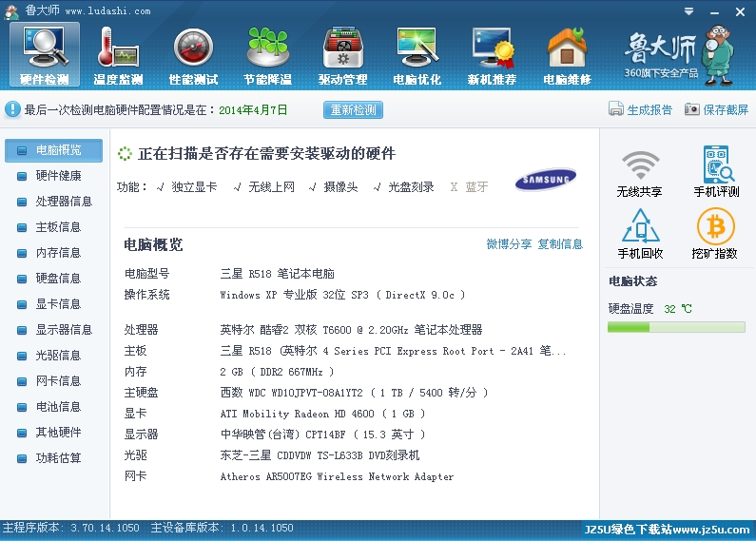Click the 摄像头 feature label
Image resolution: width=756 pixels, height=541 pixels.
point(340,187)
